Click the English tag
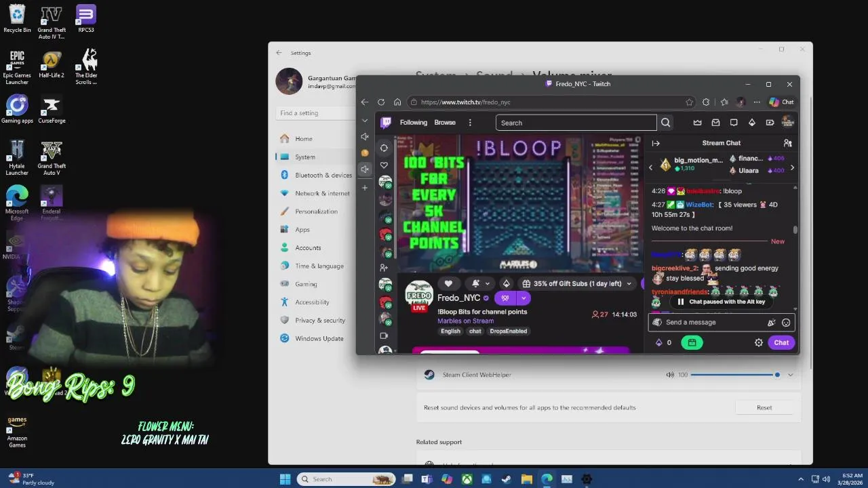This screenshot has width=868, height=488. tap(450, 331)
